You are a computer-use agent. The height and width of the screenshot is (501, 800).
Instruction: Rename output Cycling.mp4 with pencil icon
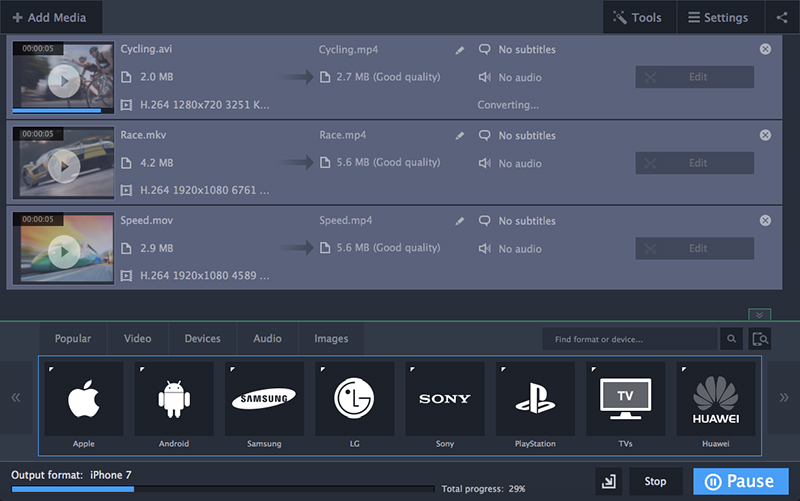point(460,50)
